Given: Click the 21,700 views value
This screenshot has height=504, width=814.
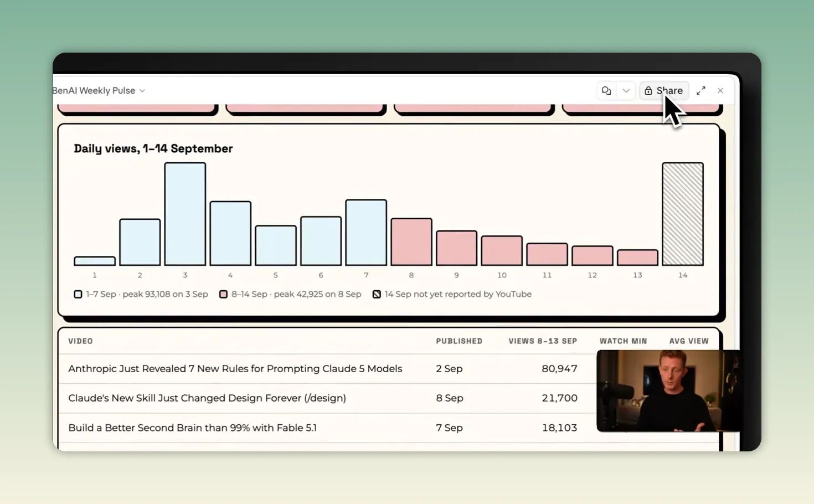Looking at the screenshot, I should click(x=559, y=398).
